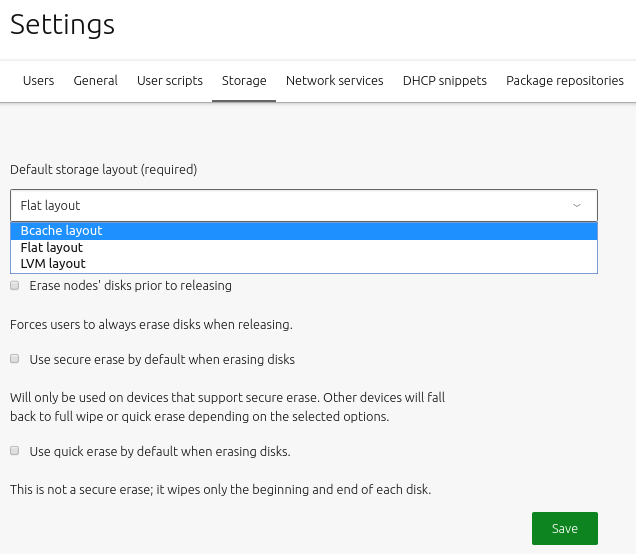Enable erase nodes' disks prior to releasing checkbox
The image size is (636, 554).
15,285
